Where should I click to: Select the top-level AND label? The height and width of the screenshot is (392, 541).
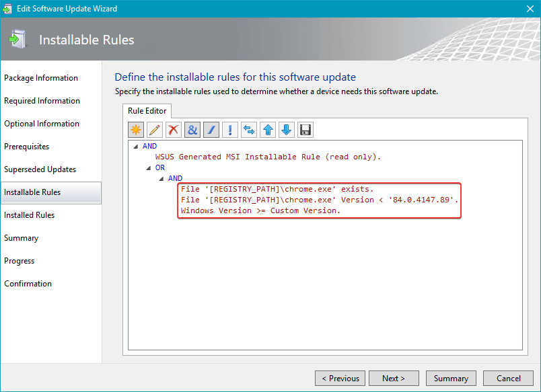pyautogui.click(x=150, y=146)
